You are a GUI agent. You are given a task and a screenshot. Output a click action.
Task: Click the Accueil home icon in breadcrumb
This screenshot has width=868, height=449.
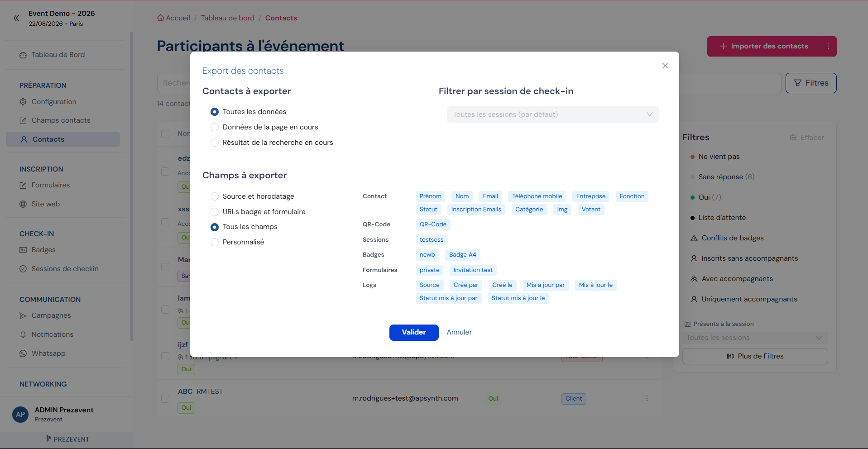tap(160, 18)
